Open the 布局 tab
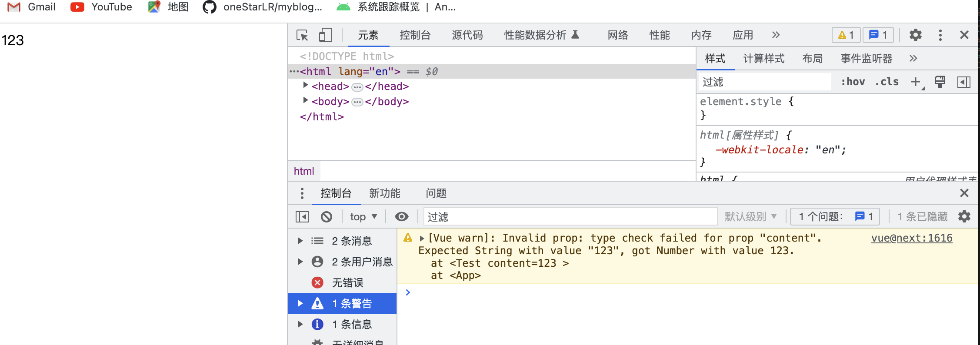The image size is (980, 345). coord(813,59)
